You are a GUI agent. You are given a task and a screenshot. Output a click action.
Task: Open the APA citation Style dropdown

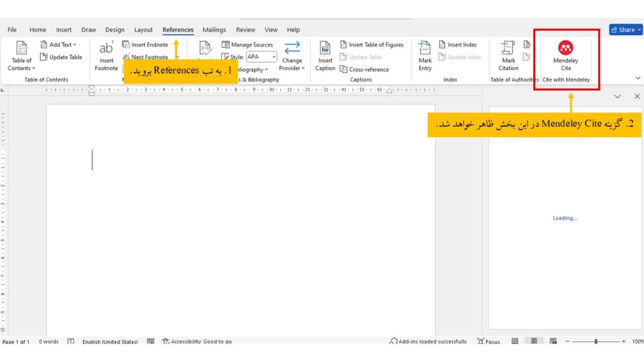[273, 57]
